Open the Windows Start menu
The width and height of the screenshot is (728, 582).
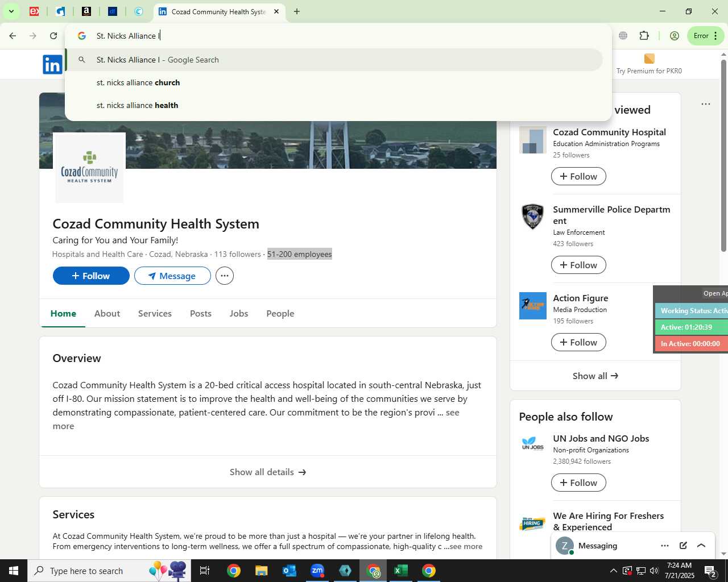pos(14,571)
